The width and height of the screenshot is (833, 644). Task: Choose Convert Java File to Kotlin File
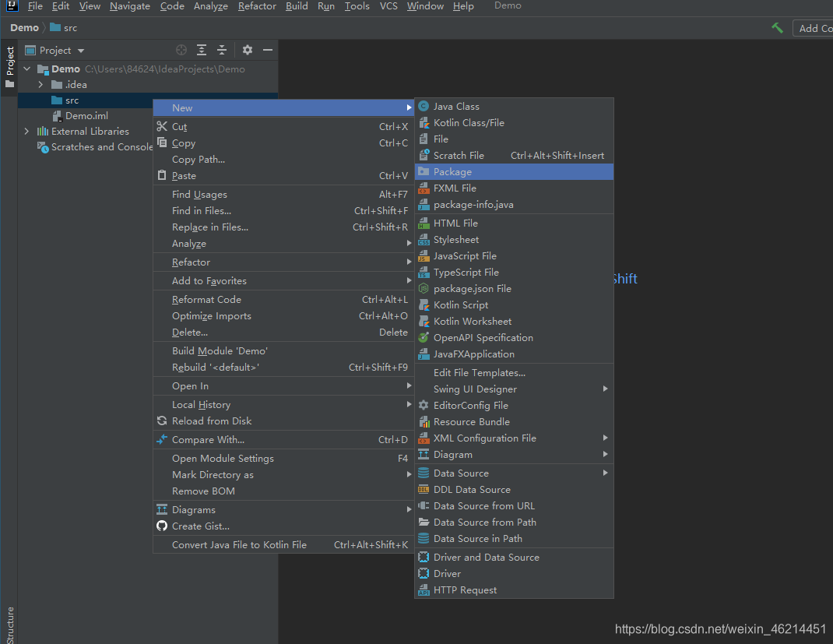[283, 544]
